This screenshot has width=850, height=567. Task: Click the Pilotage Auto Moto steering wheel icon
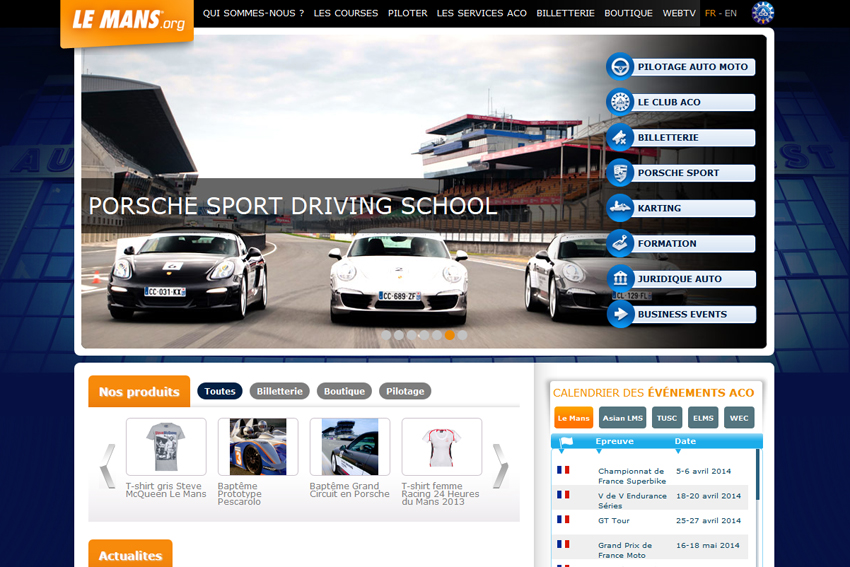pos(620,67)
